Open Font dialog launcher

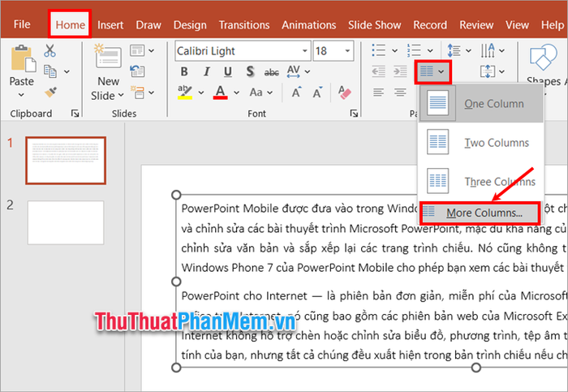click(x=354, y=114)
